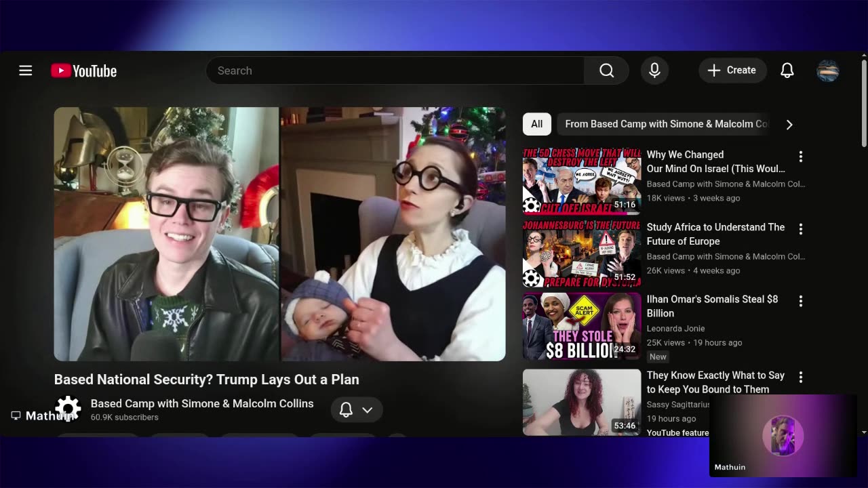
Task: Click Based Camp channel under Study Africa video
Action: click(726, 256)
